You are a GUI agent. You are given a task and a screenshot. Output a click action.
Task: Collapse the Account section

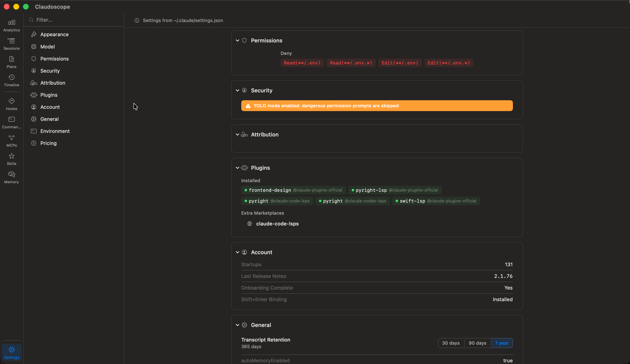coord(237,252)
